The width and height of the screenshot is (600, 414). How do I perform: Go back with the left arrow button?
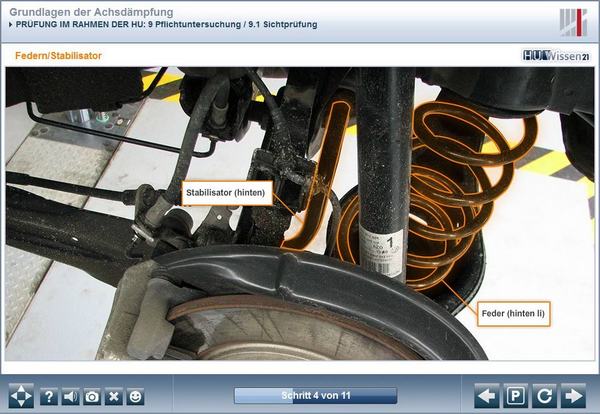click(x=486, y=396)
